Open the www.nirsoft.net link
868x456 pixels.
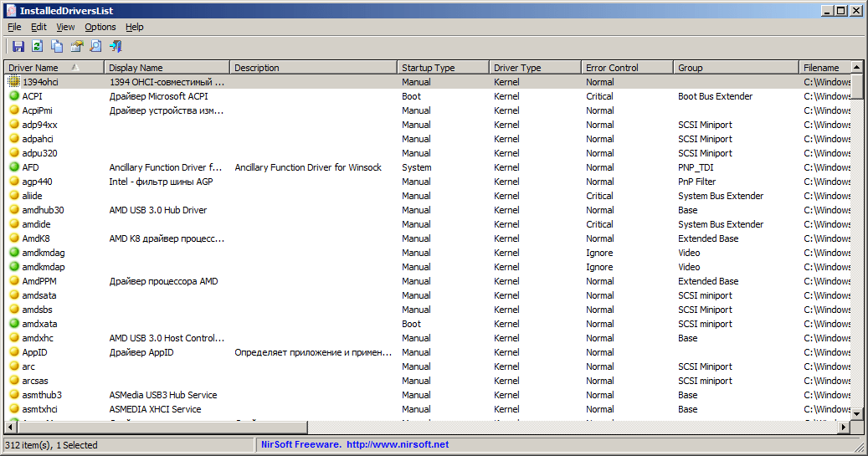pyautogui.click(x=398, y=445)
